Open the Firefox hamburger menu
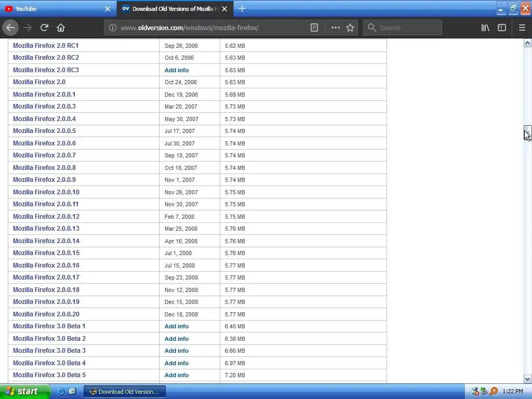Screen dimensions: 532x399 (522, 28)
